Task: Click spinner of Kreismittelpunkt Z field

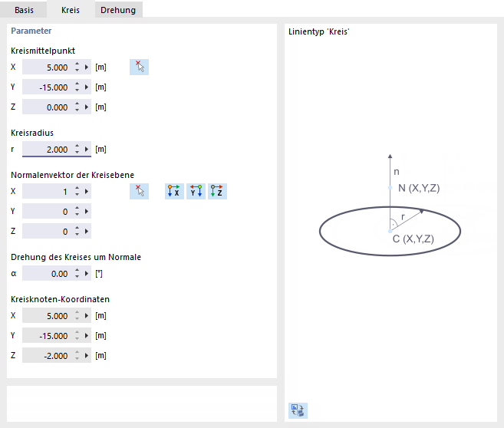Action: click(x=77, y=107)
